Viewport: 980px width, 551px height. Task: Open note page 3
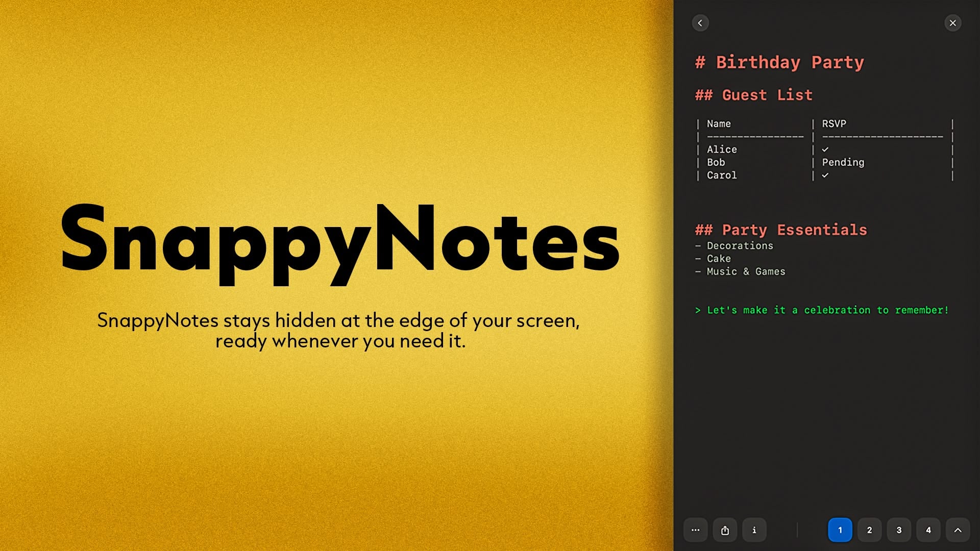899,530
